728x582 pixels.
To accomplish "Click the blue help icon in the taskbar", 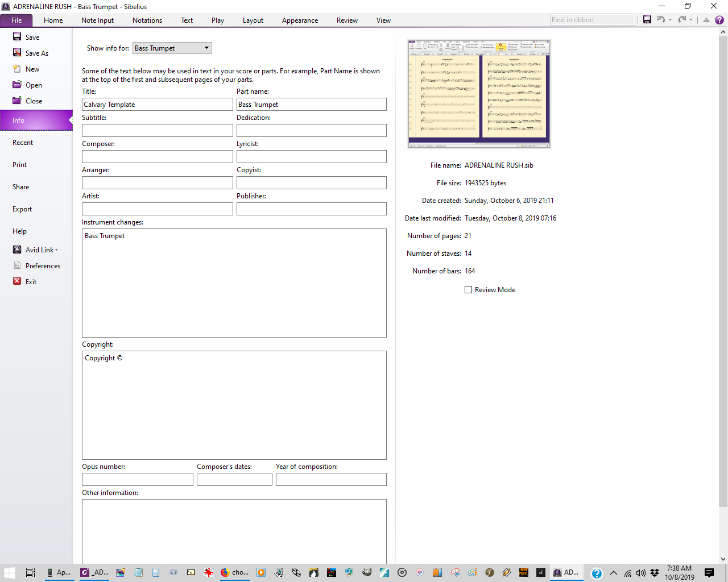I will click(597, 573).
